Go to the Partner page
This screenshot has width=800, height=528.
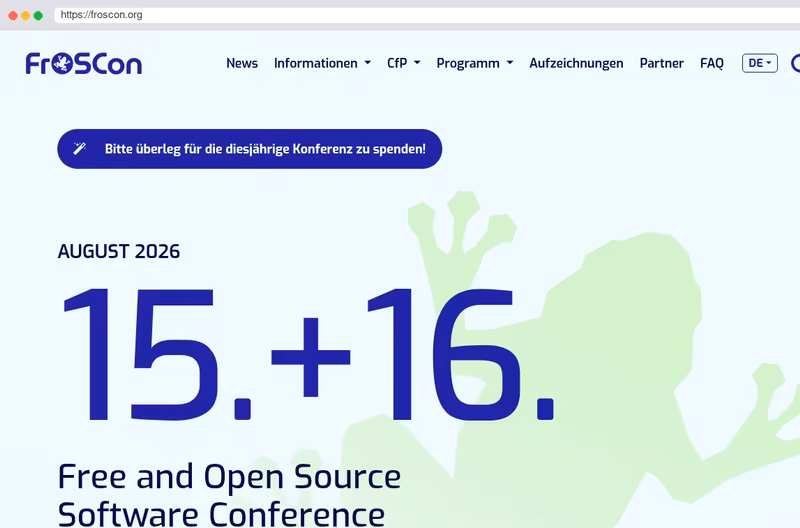click(661, 63)
